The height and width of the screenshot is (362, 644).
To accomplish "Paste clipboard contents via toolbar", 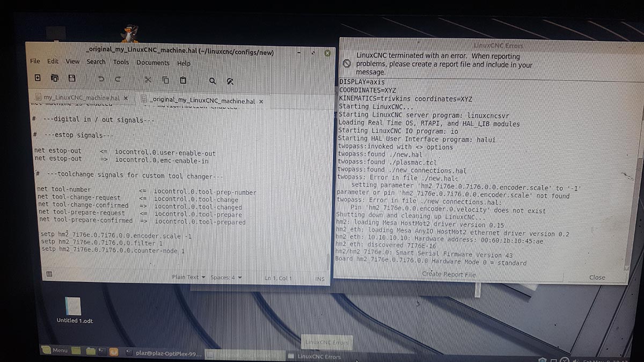I will coord(183,80).
